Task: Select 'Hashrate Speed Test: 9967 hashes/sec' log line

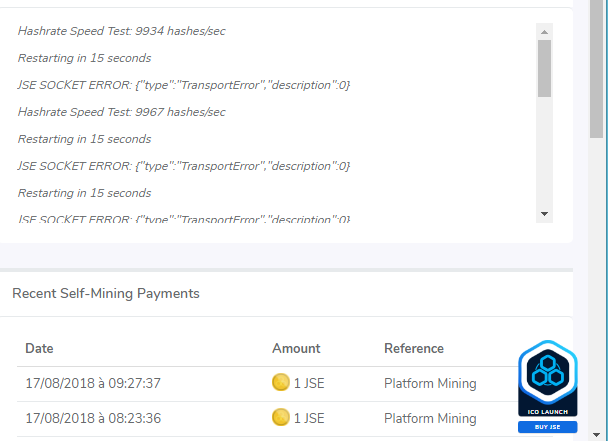Action: tap(121, 112)
